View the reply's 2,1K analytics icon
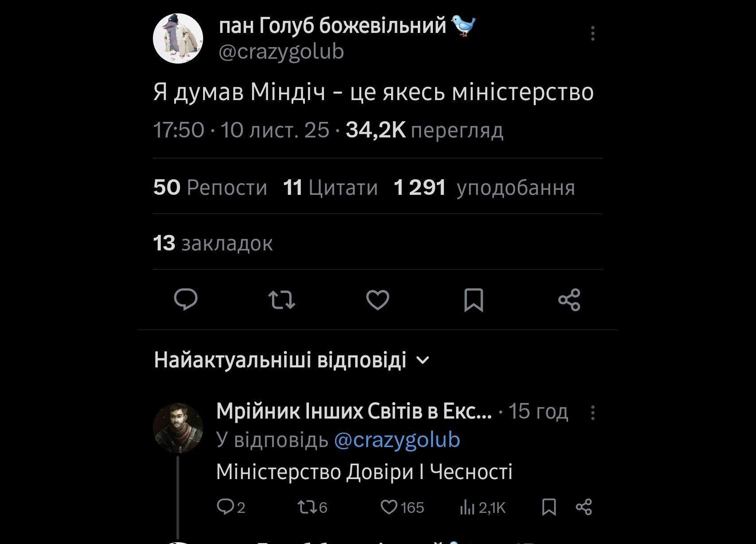Screen dimensions: 756x544 point(467,508)
